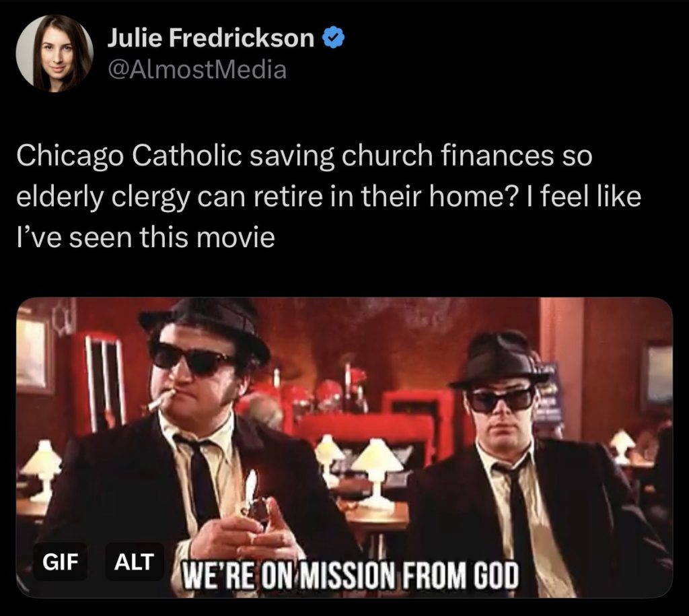Viewport: 689px width, 616px height.
Task: Open Julie Fredrickson's profile avatar
Action: click(54, 53)
